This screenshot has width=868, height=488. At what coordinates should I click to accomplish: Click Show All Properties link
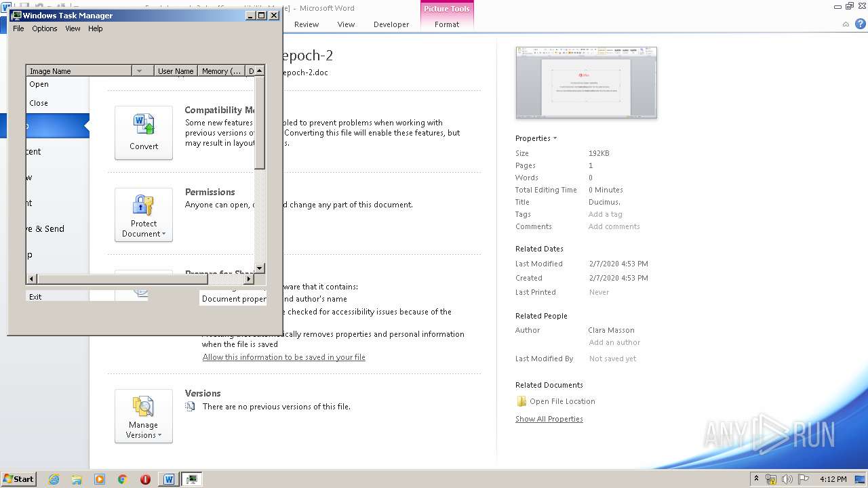549,419
